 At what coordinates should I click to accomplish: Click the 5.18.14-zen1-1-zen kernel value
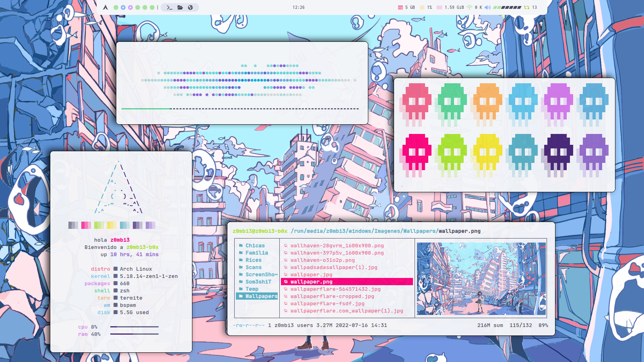tap(149, 276)
